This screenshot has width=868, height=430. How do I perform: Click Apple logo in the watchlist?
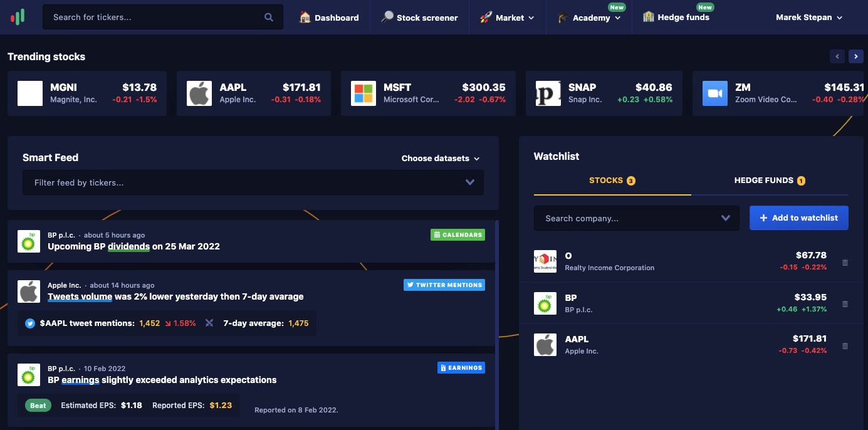click(x=545, y=345)
